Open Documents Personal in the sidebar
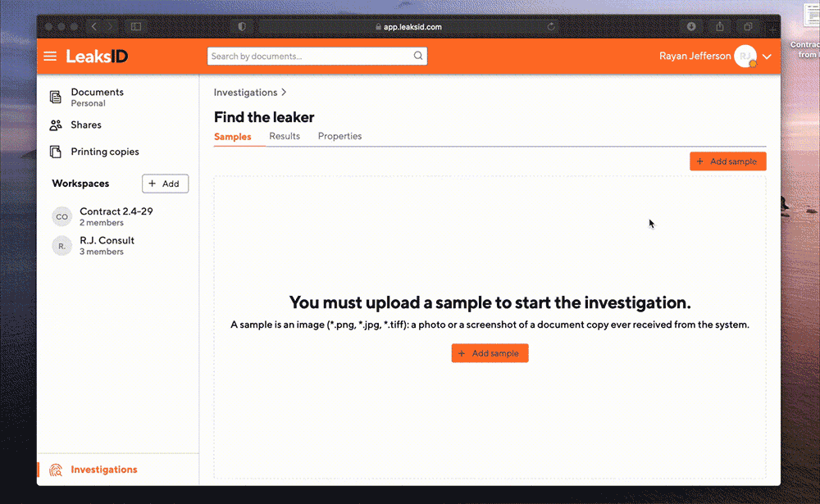820x504 pixels. point(97,97)
